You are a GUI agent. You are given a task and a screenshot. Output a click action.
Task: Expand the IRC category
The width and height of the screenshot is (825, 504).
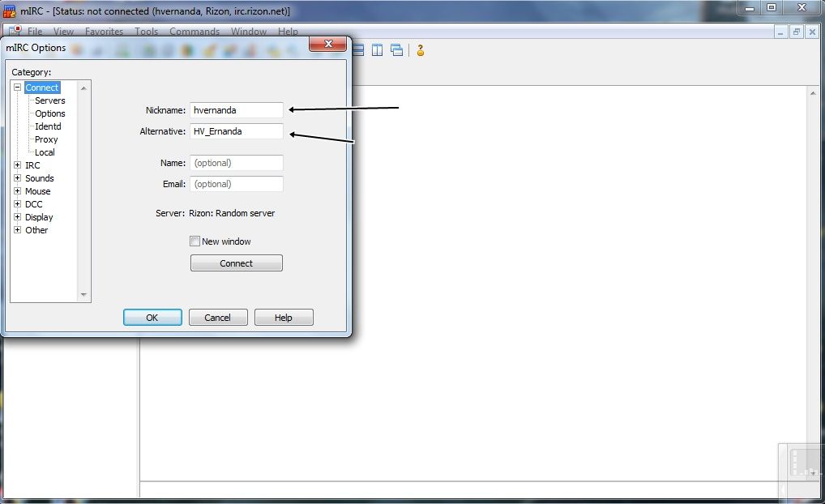18,165
